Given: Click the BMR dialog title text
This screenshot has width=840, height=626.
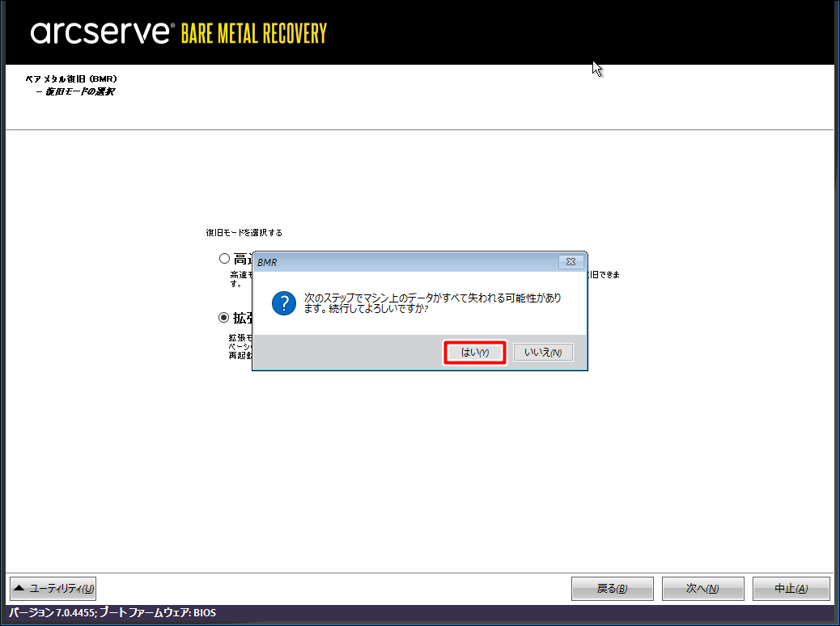Looking at the screenshot, I should pos(267,262).
